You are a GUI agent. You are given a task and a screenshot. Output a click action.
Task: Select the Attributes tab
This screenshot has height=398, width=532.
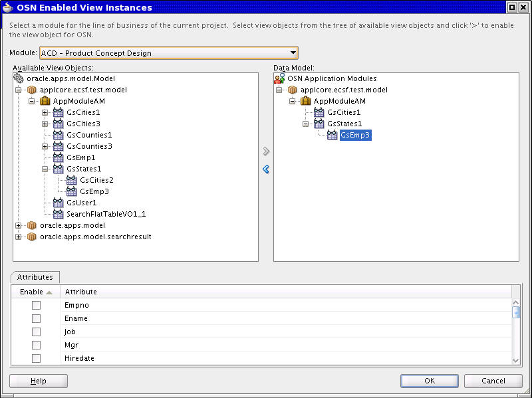35,277
